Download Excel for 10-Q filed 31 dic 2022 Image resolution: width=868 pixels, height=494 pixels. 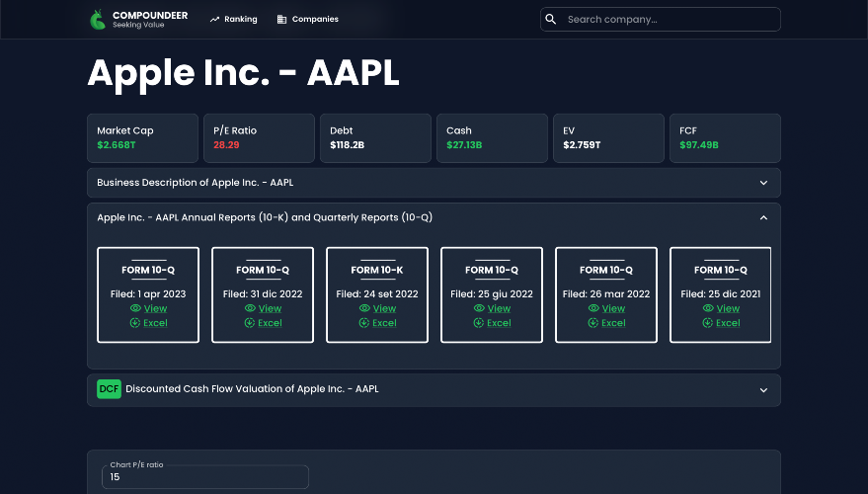pyautogui.click(x=271, y=323)
